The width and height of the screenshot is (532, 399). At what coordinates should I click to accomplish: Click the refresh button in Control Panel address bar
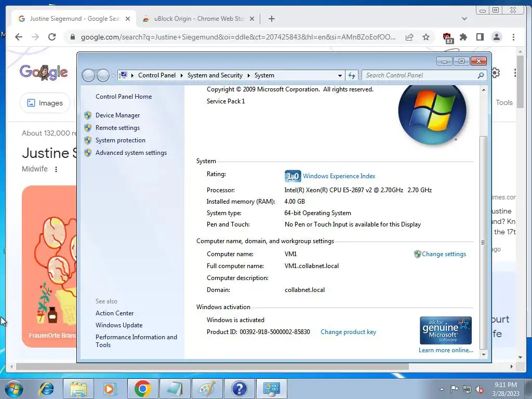(352, 76)
